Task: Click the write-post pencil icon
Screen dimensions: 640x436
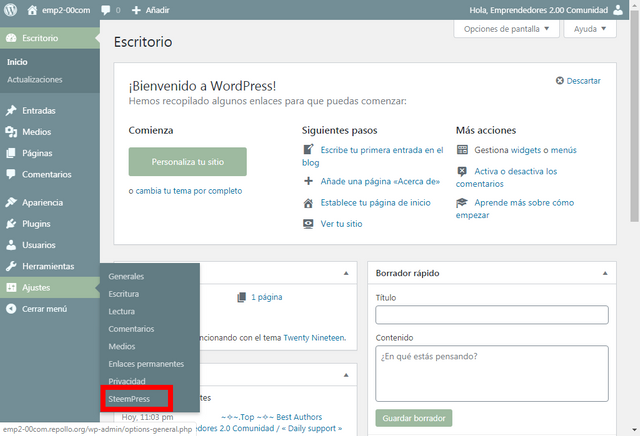Action: coord(308,149)
